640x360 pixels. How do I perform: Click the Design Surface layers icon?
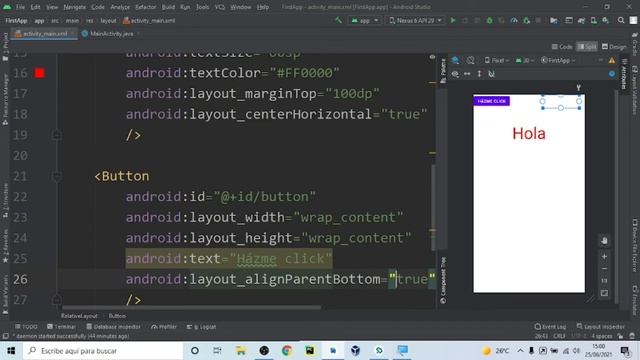click(455, 60)
